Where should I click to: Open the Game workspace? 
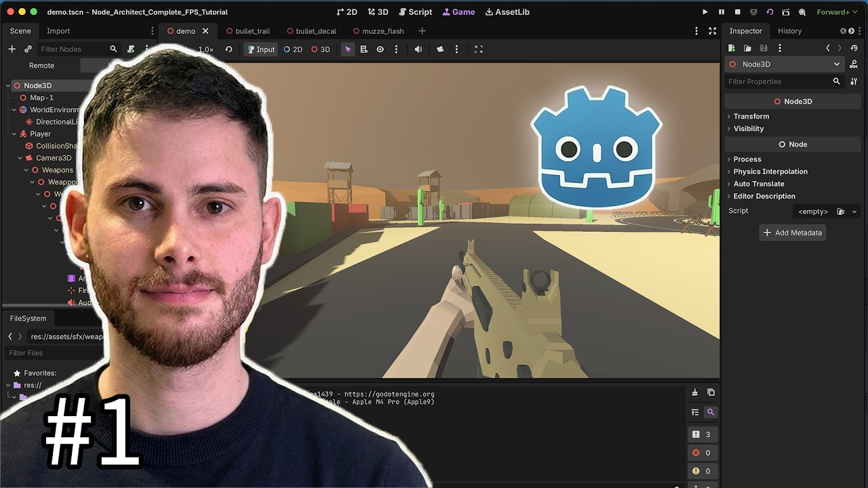458,12
